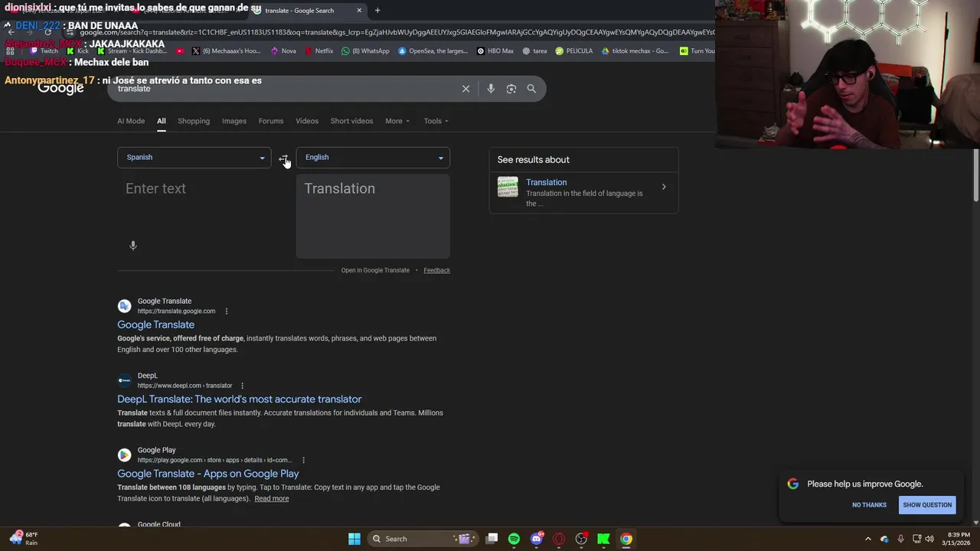980x551 pixels.
Task: Open the DeepL Translate result link
Action: pyautogui.click(x=239, y=399)
